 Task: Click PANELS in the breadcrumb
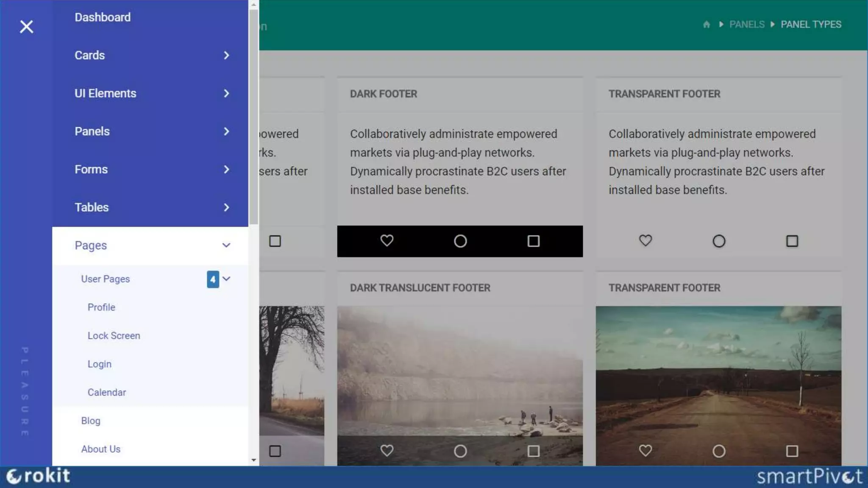(747, 25)
